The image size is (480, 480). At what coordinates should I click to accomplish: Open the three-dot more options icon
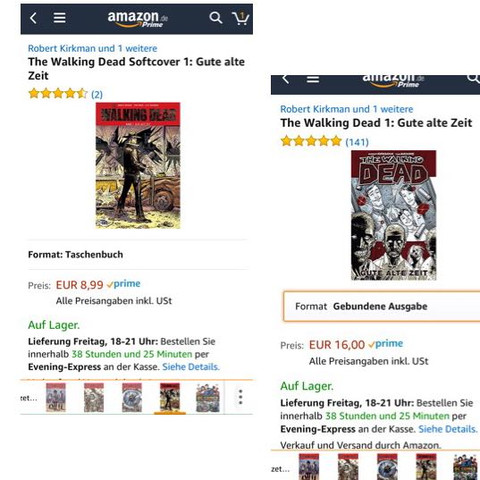240,397
